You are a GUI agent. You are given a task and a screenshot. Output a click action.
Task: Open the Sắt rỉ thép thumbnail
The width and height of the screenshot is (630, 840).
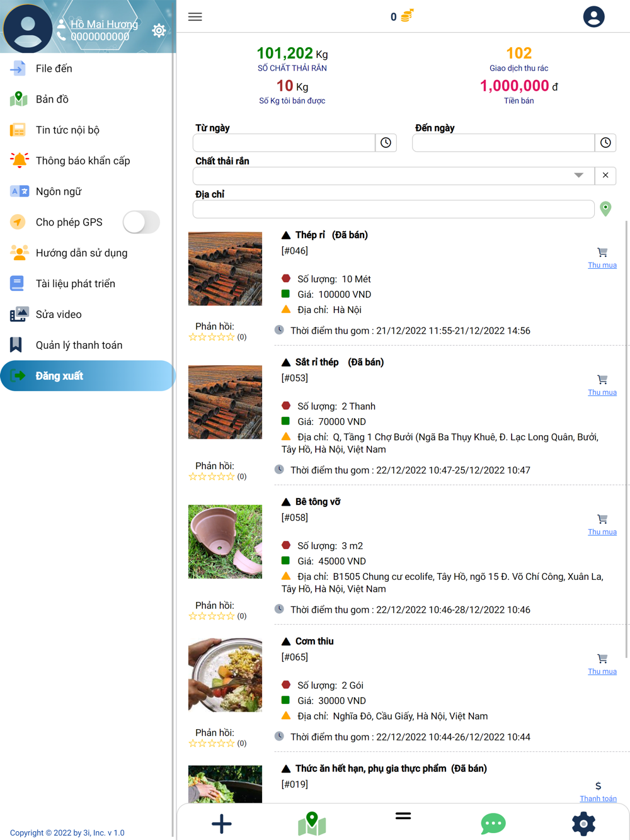pos(225,402)
